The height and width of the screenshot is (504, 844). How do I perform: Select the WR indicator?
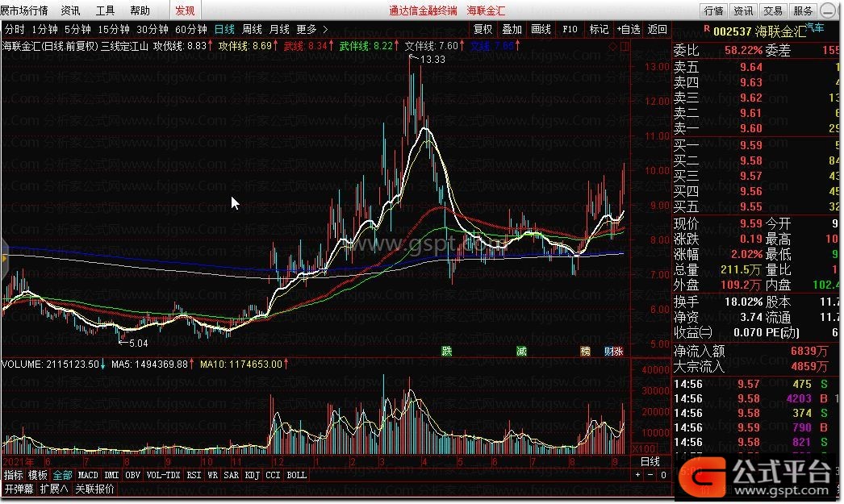213,475
